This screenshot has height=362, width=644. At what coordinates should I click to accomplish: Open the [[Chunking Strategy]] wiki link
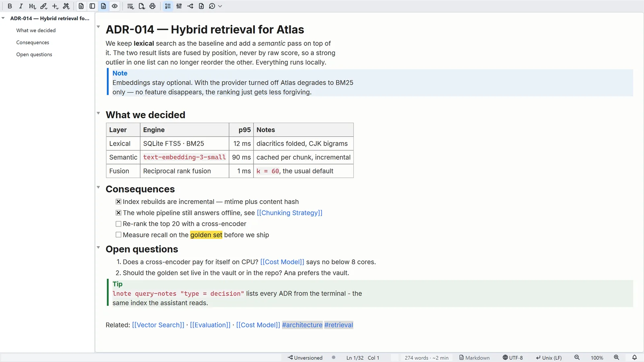pos(289,213)
